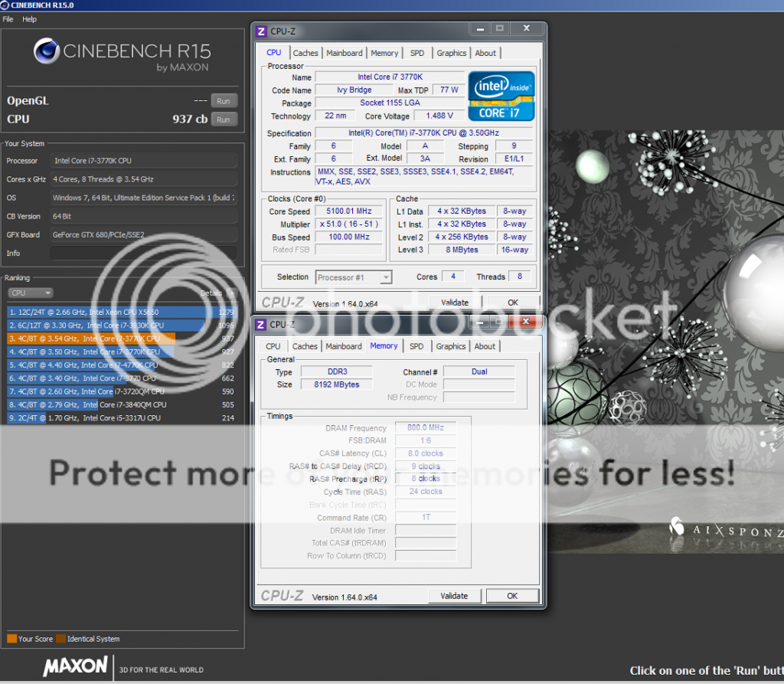
Task: Click the Intel Core i7 logo badge
Action: click(x=501, y=96)
